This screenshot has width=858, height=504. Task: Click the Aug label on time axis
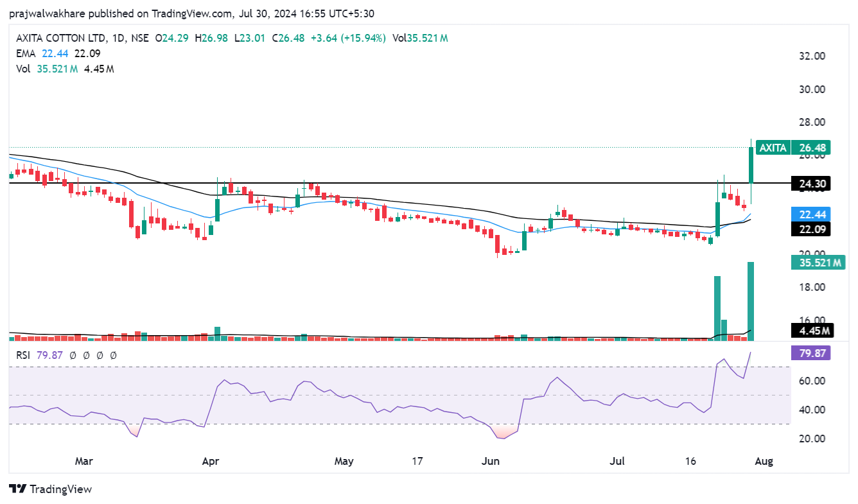point(764,461)
